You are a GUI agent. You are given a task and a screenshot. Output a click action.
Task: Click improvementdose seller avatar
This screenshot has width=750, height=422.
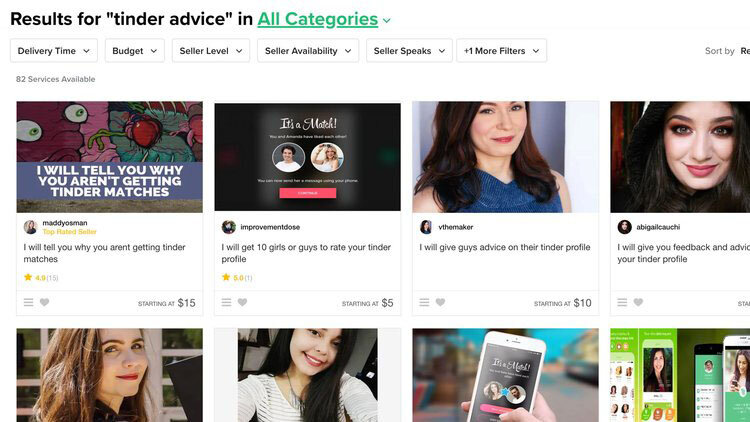pos(229,227)
